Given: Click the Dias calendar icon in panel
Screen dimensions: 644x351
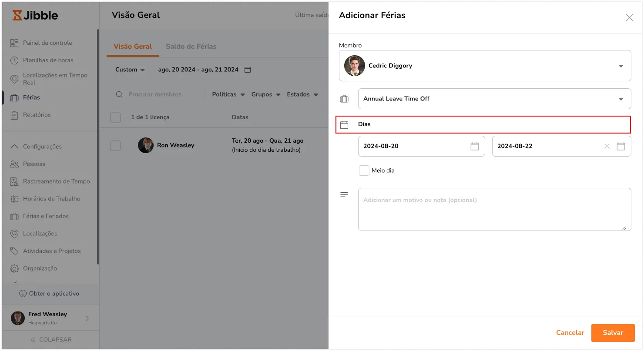Looking at the screenshot, I should [x=344, y=125].
